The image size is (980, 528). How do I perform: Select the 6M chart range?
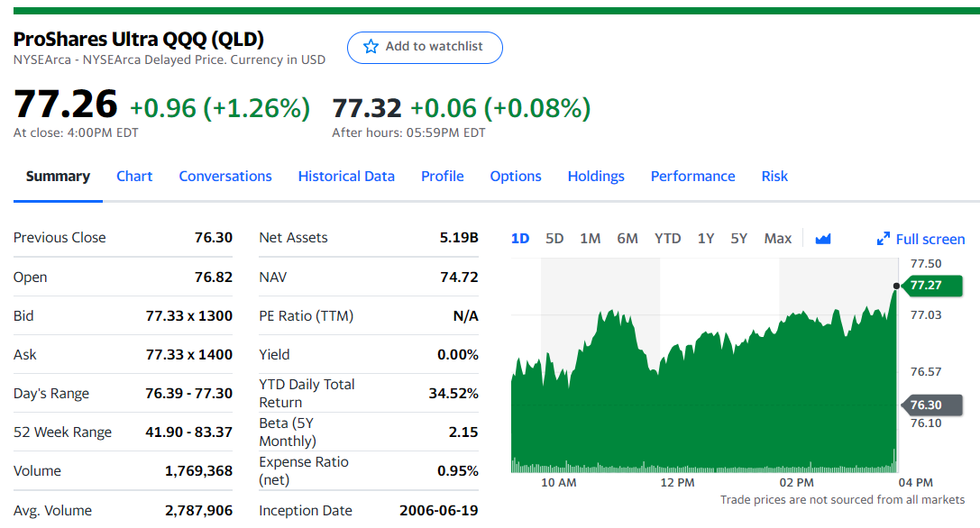click(x=627, y=239)
